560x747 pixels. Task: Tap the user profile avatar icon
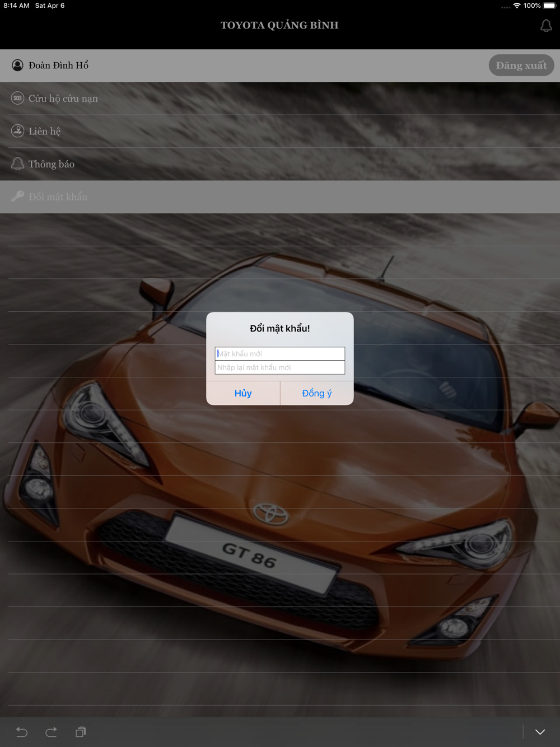click(x=18, y=66)
